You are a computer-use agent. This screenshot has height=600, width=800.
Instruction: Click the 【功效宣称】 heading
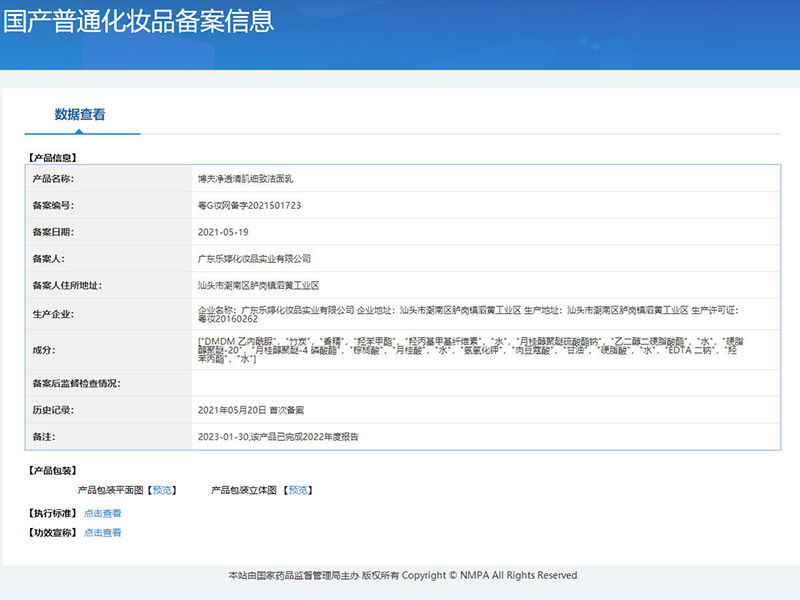(x=52, y=533)
